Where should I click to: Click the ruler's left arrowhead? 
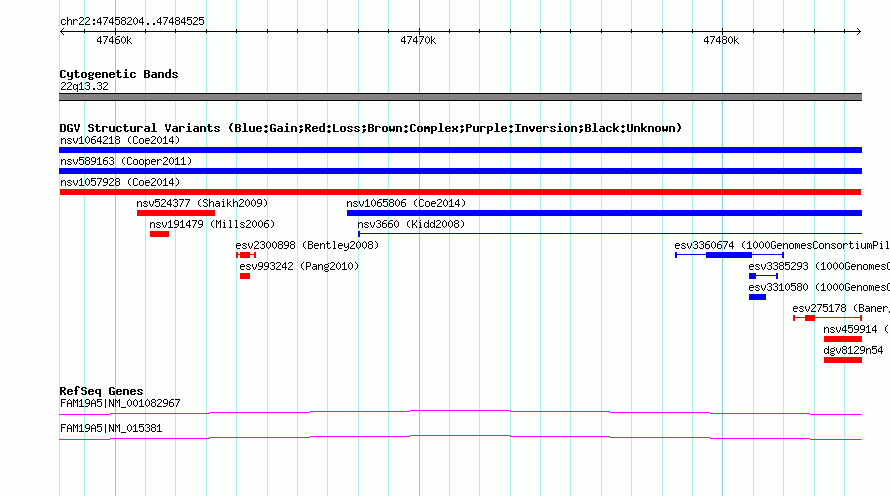pos(62,32)
